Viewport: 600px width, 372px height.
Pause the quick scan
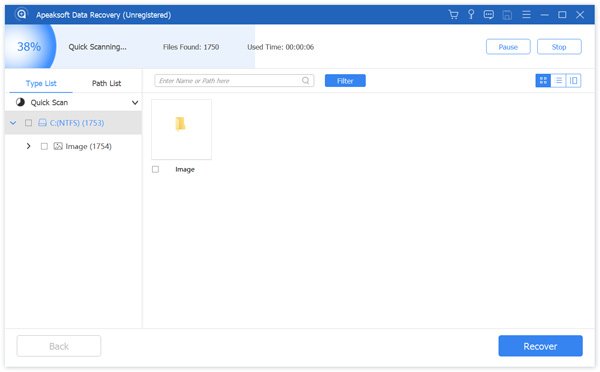point(508,47)
